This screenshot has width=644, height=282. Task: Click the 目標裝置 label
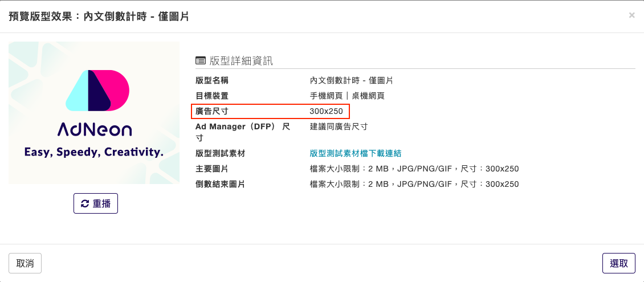coord(212,96)
